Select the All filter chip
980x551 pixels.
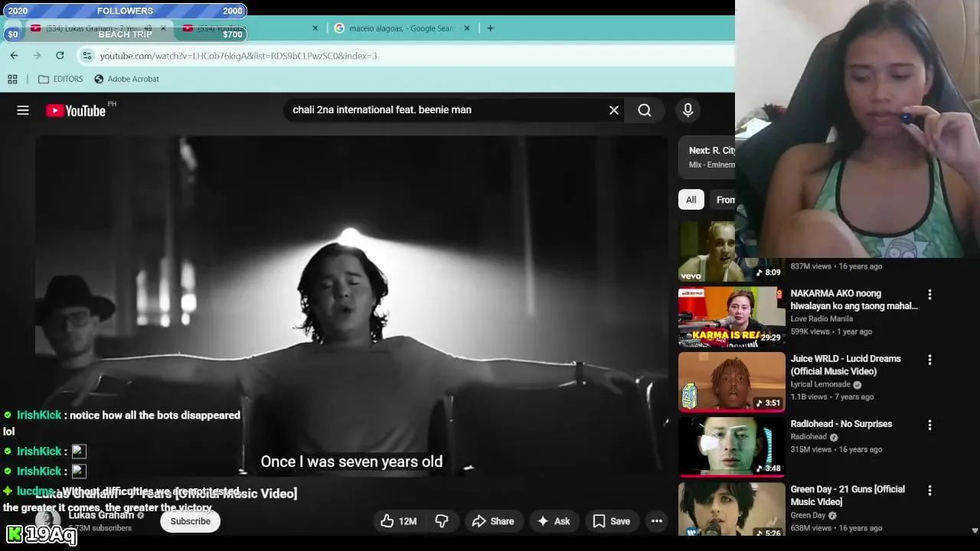tap(691, 200)
